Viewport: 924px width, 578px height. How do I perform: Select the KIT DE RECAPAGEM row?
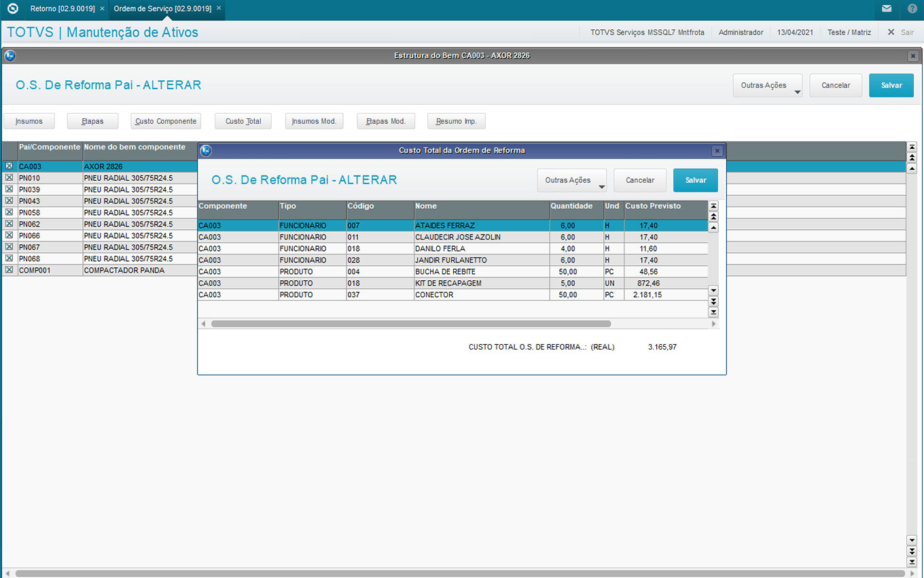click(x=448, y=283)
